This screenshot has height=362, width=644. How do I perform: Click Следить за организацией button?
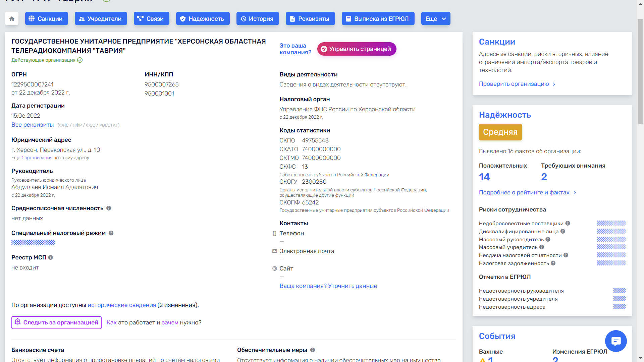(x=56, y=322)
